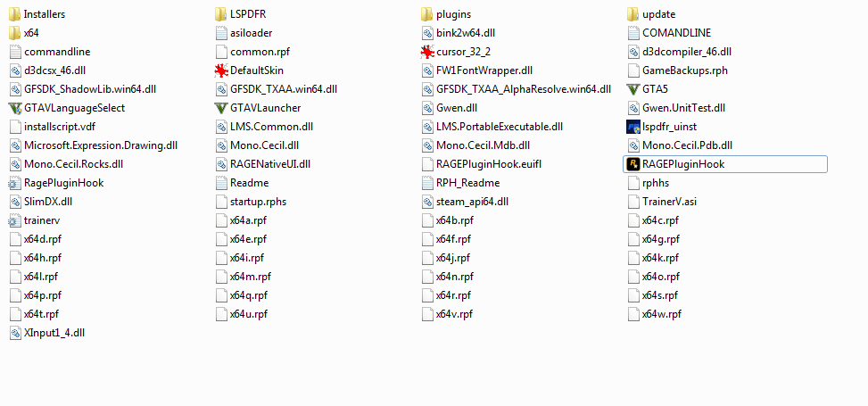Select the cursor_32_2 image icon

click(x=426, y=52)
